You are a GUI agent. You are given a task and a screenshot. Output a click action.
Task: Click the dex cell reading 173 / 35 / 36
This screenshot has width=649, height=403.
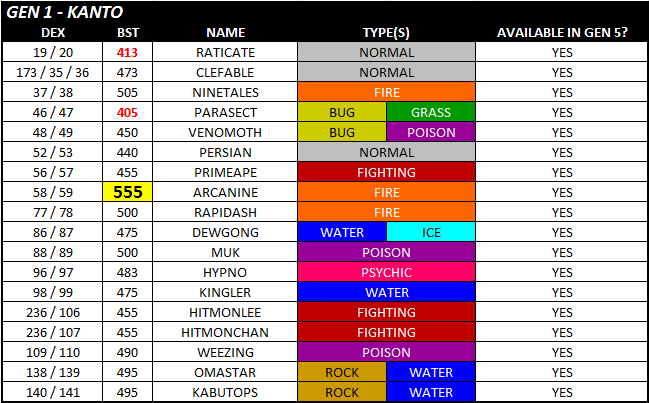click(x=52, y=72)
